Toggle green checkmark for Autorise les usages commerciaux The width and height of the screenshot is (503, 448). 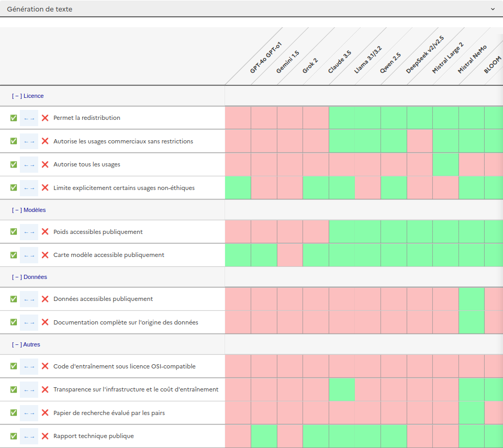point(14,141)
